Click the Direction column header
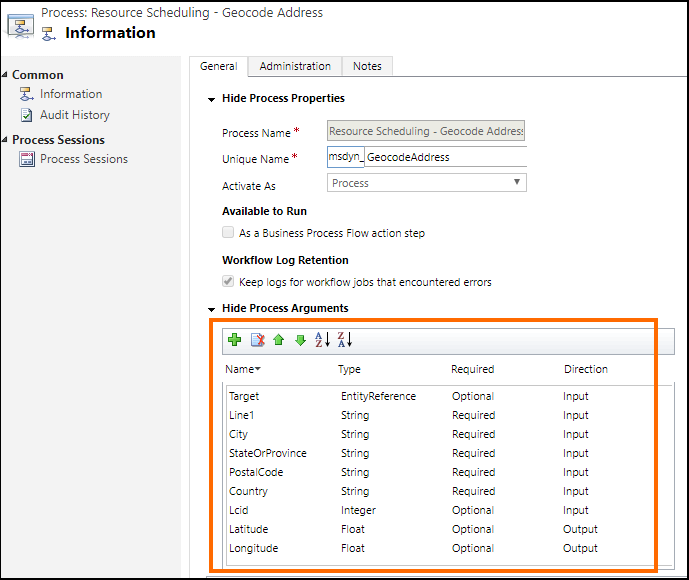The height and width of the screenshot is (580, 689). point(586,369)
